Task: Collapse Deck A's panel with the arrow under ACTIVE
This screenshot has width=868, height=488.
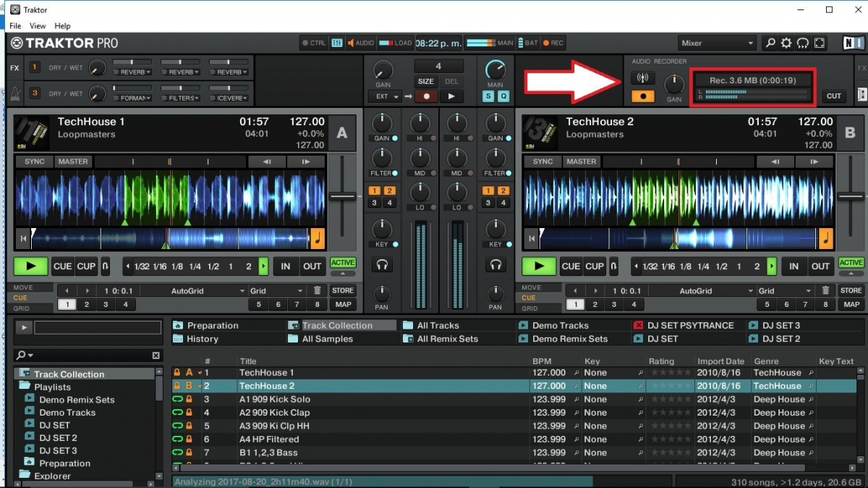Action: tap(343, 274)
